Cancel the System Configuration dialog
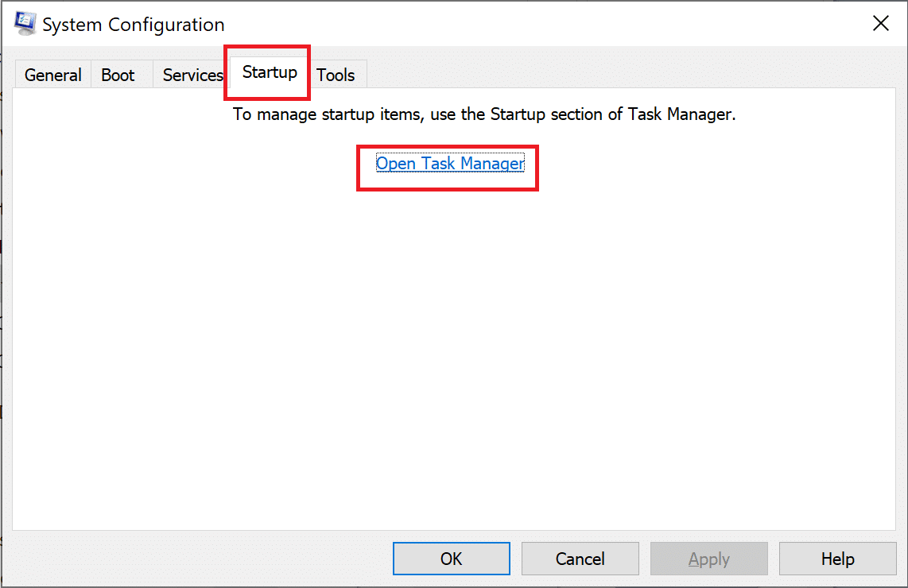 [x=580, y=559]
